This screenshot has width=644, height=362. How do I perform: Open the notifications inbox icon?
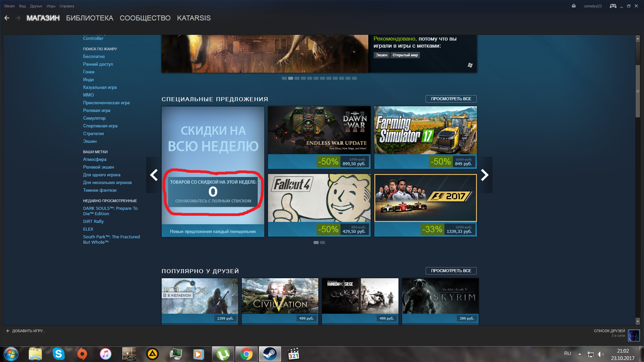(x=574, y=6)
